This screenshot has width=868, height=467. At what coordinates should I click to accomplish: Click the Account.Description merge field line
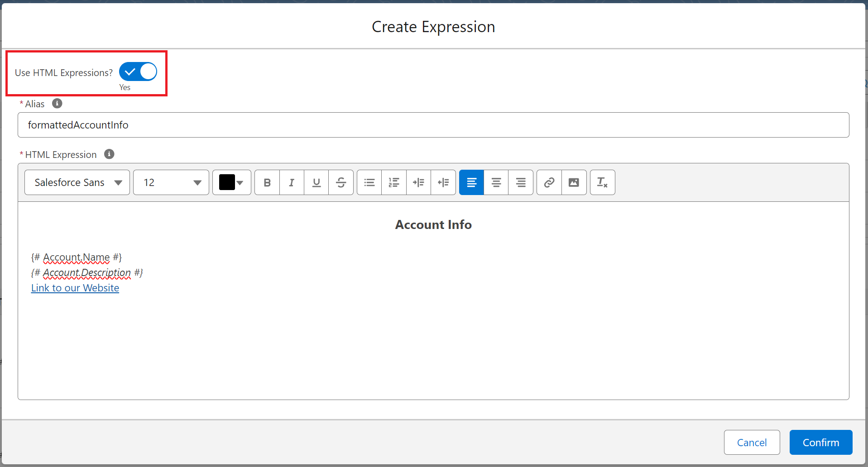coord(87,273)
